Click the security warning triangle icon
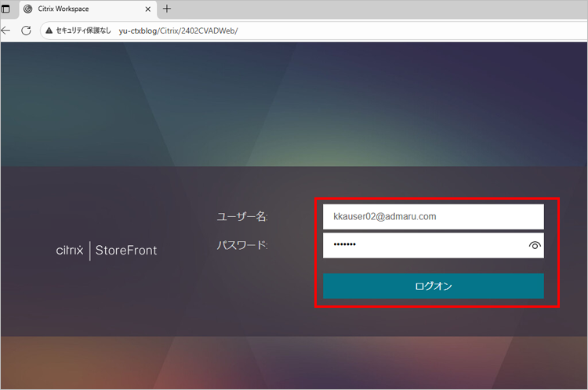The height and width of the screenshot is (390, 588). [49, 31]
